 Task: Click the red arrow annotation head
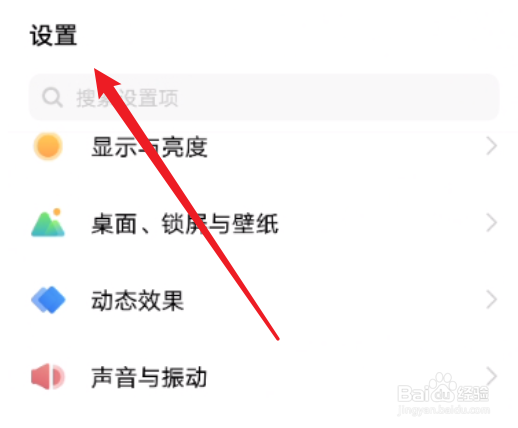pos(106,82)
